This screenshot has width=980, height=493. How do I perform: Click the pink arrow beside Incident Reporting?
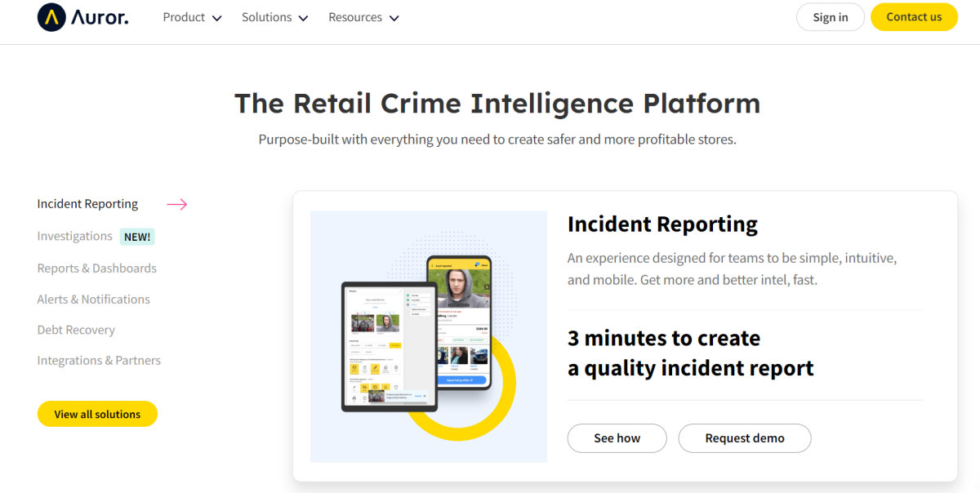[x=177, y=204]
